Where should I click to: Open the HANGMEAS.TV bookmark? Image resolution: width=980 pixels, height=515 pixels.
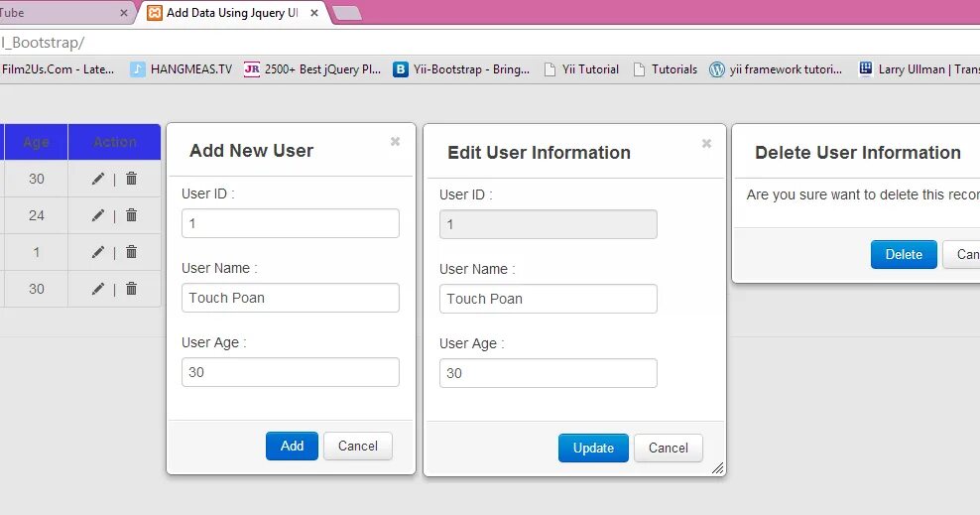[x=182, y=69]
